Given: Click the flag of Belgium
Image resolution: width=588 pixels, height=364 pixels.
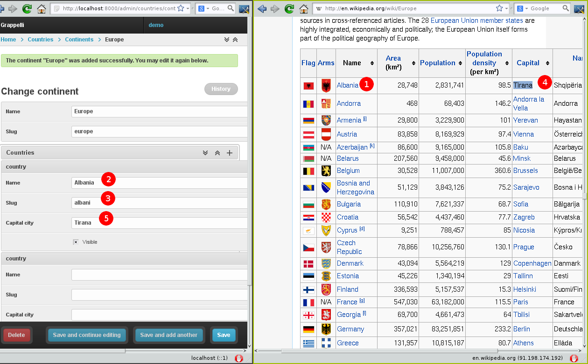Looking at the screenshot, I should point(308,171).
